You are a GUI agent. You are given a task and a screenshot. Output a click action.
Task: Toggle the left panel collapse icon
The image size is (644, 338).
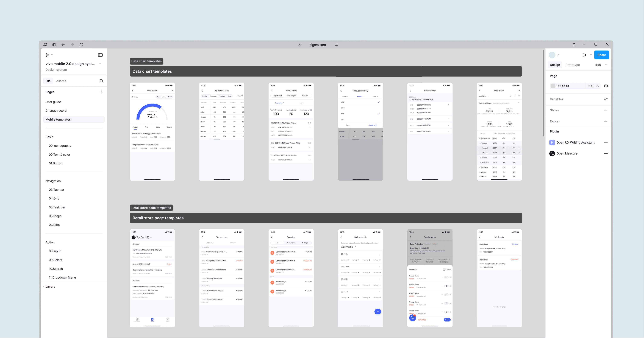[x=100, y=55]
